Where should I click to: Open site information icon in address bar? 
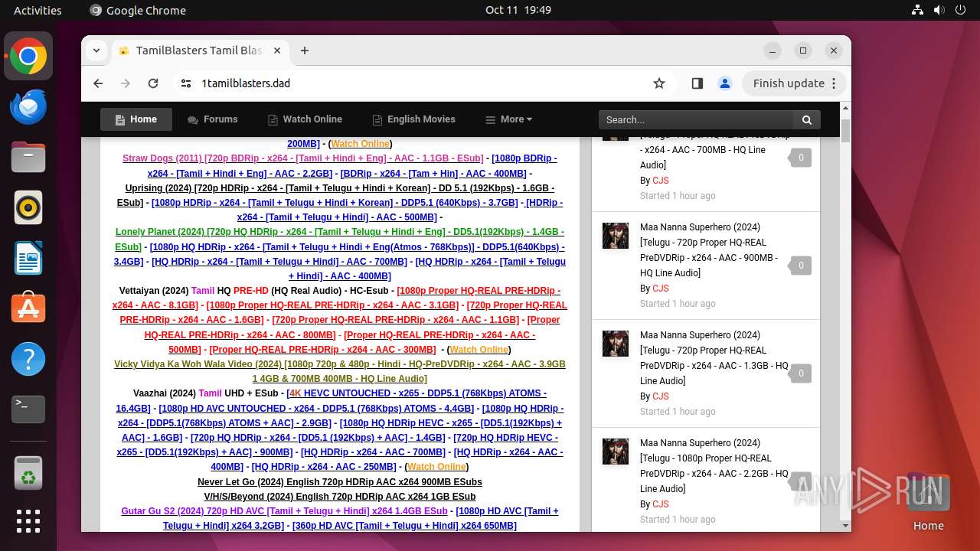186,83
